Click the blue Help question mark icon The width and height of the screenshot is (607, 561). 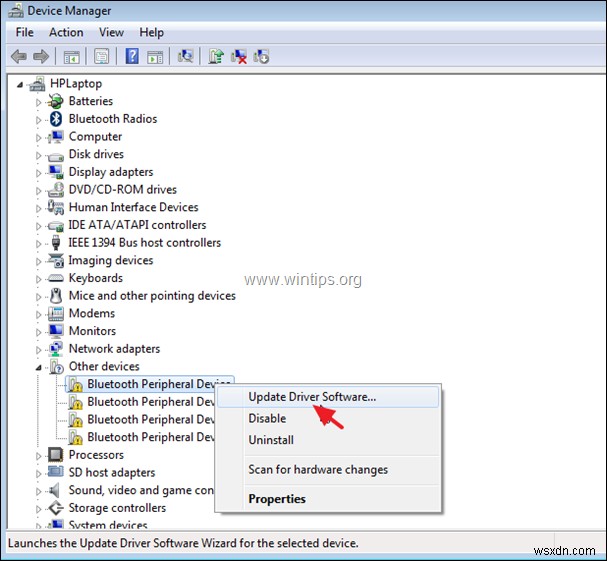(x=132, y=57)
